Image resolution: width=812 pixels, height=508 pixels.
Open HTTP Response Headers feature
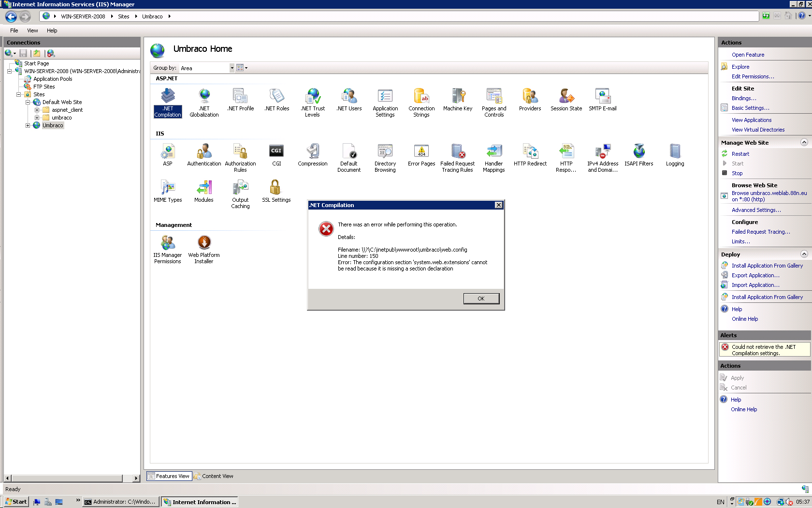(x=566, y=158)
